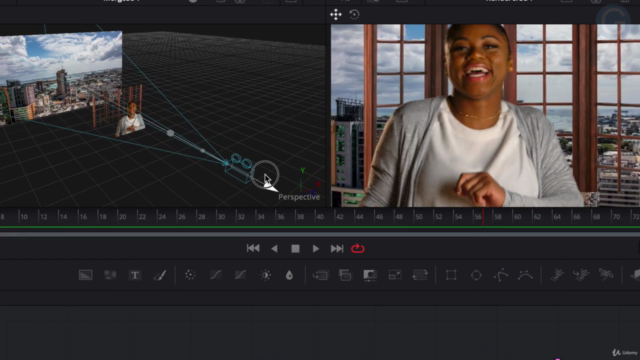Screen dimensions: 640x360
Task: Click the red playhead in the time ruler
Action: pos(483,217)
